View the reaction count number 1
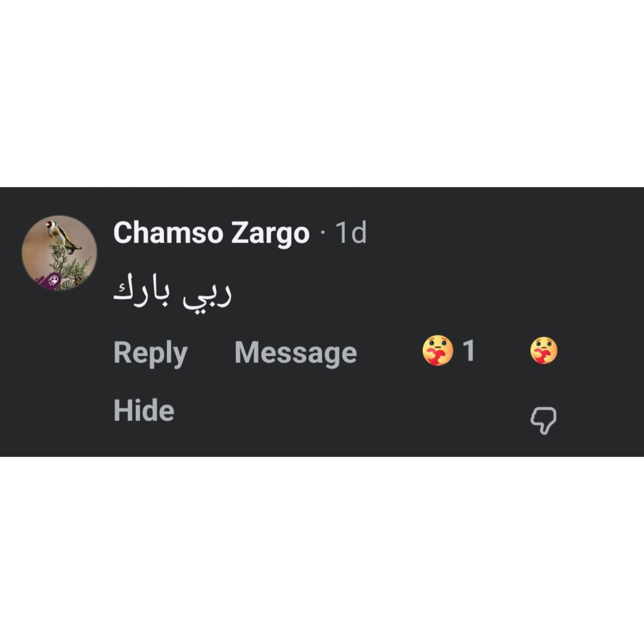 click(468, 351)
